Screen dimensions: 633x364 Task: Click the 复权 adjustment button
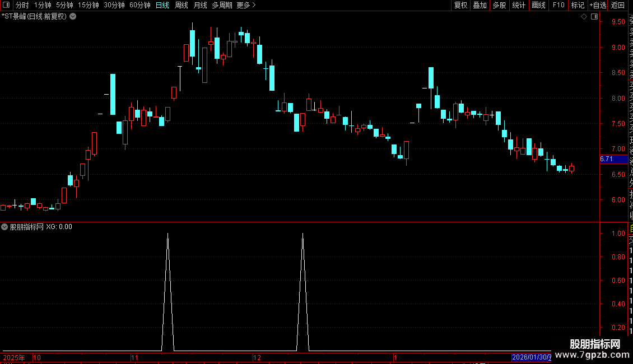click(460, 5)
